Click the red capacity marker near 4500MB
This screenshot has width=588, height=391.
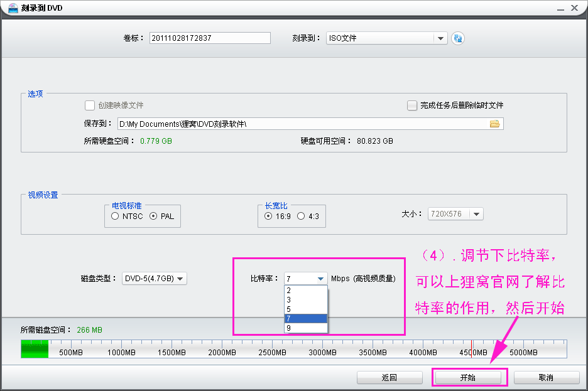471,349
